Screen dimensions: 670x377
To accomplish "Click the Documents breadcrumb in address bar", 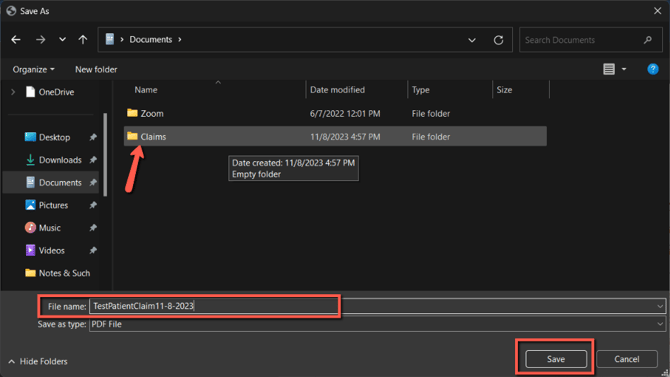I will coord(150,39).
